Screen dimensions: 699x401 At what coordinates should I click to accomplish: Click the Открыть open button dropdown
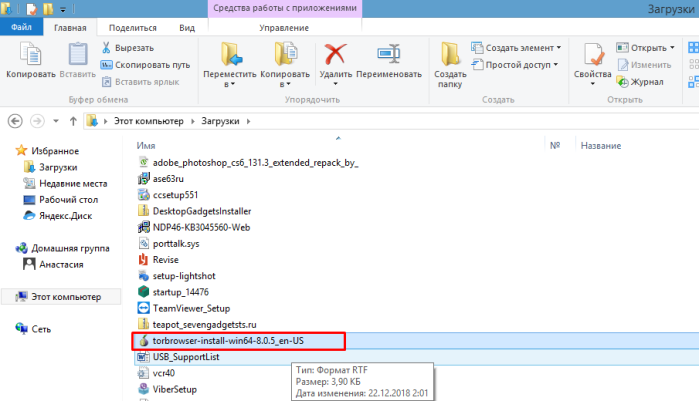[646, 48]
